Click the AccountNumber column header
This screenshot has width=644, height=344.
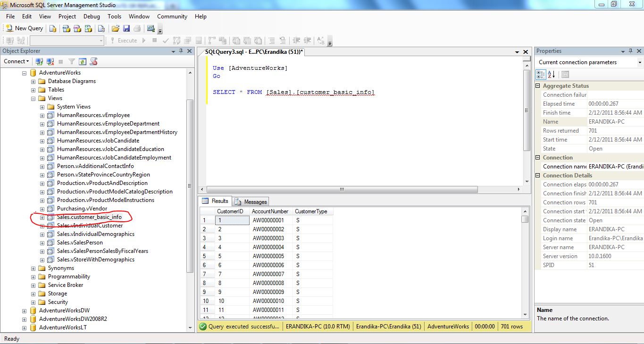pos(271,211)
